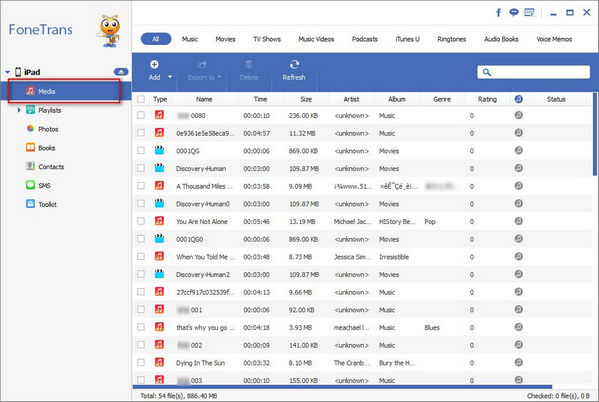
Task: Sort by the Size column header
Action: [306, 99]
